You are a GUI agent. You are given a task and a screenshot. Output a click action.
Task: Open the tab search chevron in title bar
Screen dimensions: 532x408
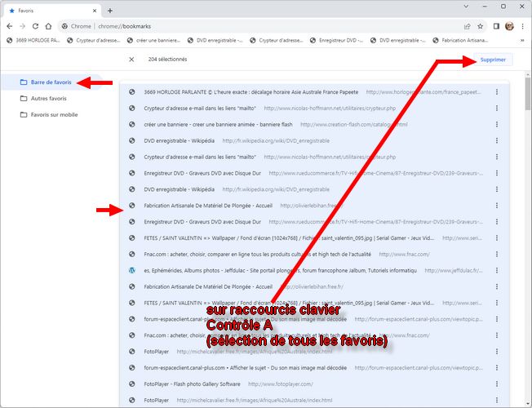pos(466,6)
